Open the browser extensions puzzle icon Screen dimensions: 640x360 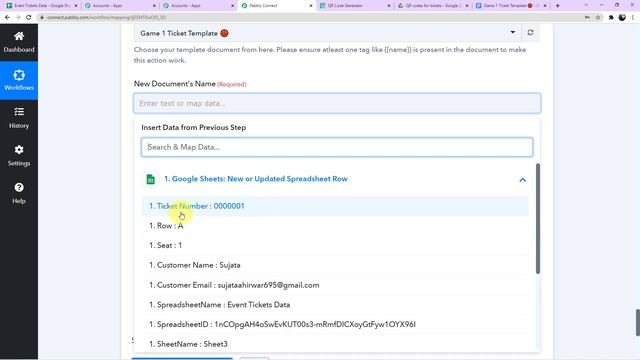pyautogui.click(x=611, y=18)
